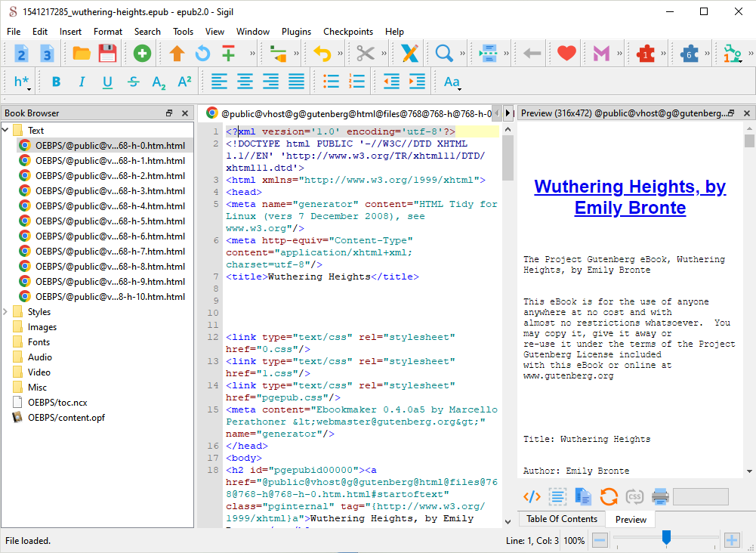Click the Inspect code icon in Preview
Image resolution: width=756 pixels, height=553 pixels.
(532, 496)
